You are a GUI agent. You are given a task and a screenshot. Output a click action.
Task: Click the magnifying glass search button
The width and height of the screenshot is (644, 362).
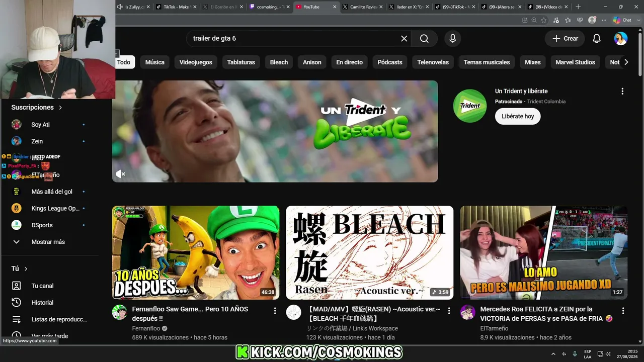click(x=424, y=39)
